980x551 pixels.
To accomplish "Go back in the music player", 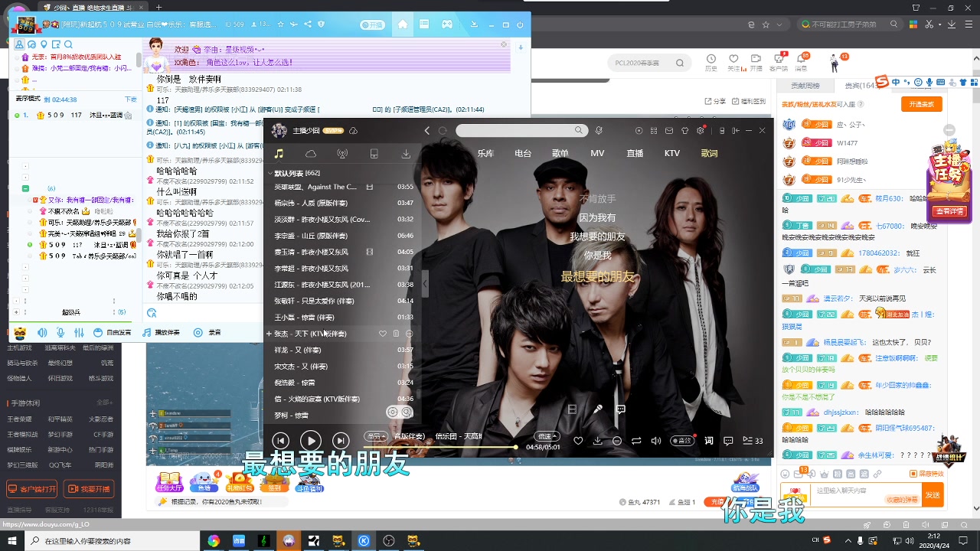I will click(427, 131).
